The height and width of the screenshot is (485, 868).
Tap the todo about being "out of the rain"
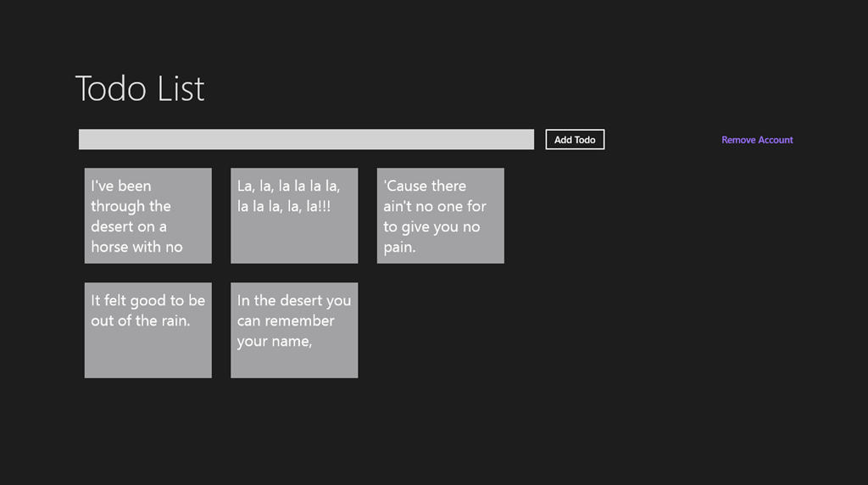coord(147,331)
